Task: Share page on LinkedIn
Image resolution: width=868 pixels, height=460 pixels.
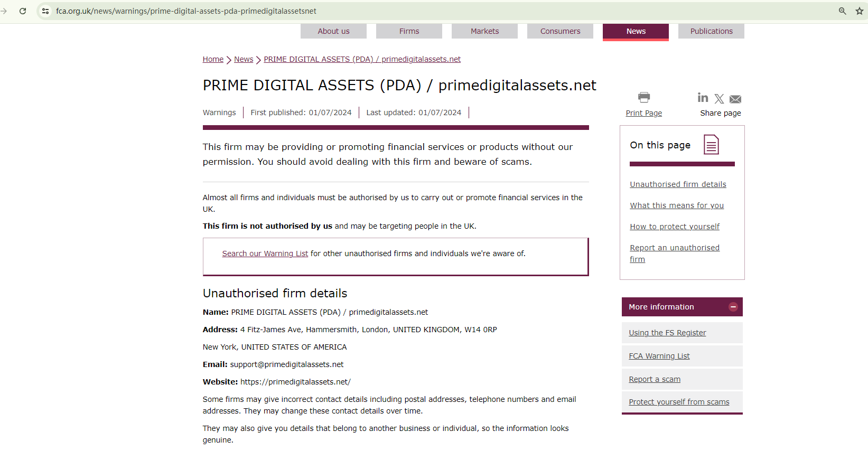Action: [703, 98]
